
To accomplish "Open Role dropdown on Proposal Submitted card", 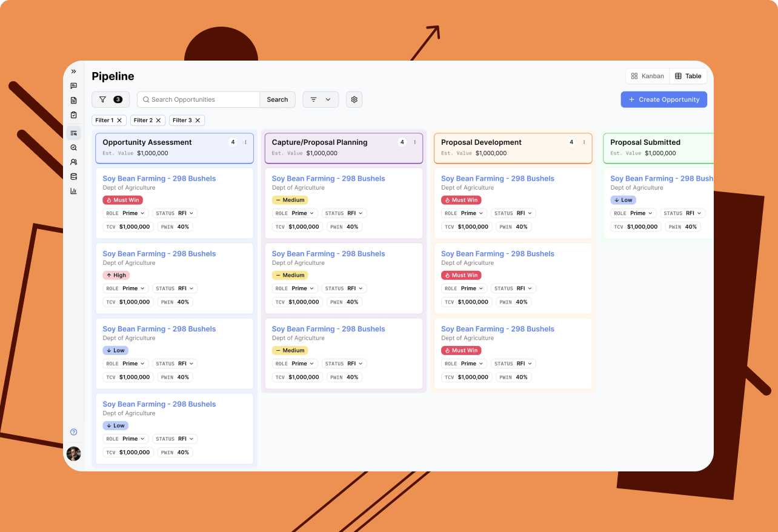I will tap(634, 213).
